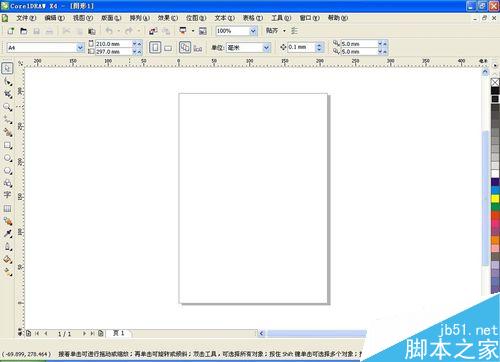Switch page to Portrait orientation
This screenshot has width=500, height=362.
pos(155,47)
